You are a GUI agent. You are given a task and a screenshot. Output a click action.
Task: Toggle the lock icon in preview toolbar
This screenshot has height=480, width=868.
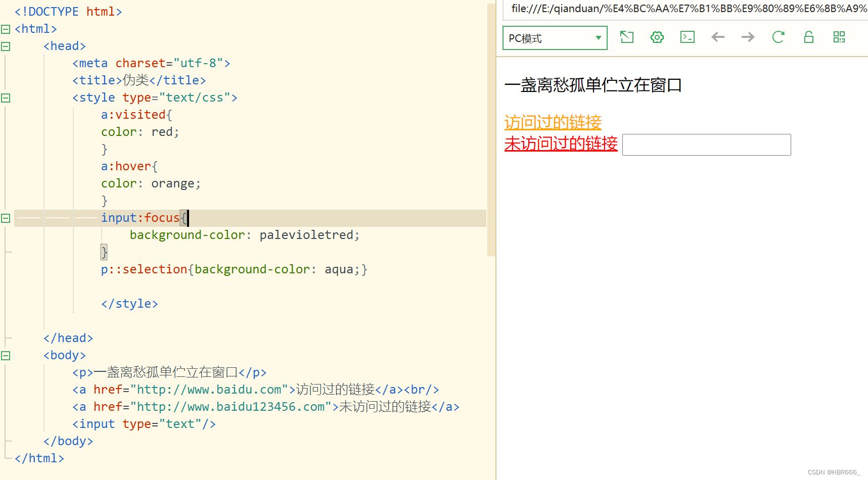click(809, 37)
